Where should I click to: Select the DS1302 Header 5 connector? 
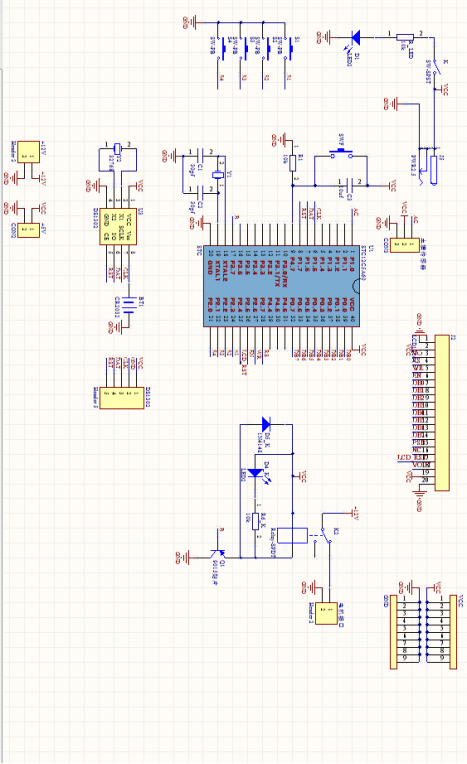pyautogui.click(x=122, y=398)
